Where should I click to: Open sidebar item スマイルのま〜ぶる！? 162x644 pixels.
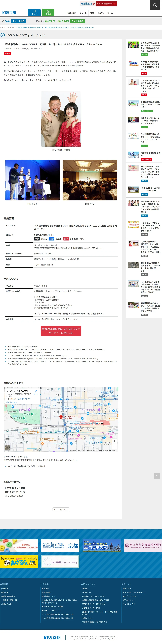tap(144, 288)
